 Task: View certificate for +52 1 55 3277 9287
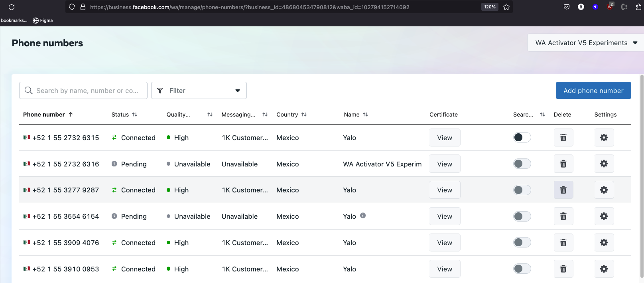click(x=445, y=190)
